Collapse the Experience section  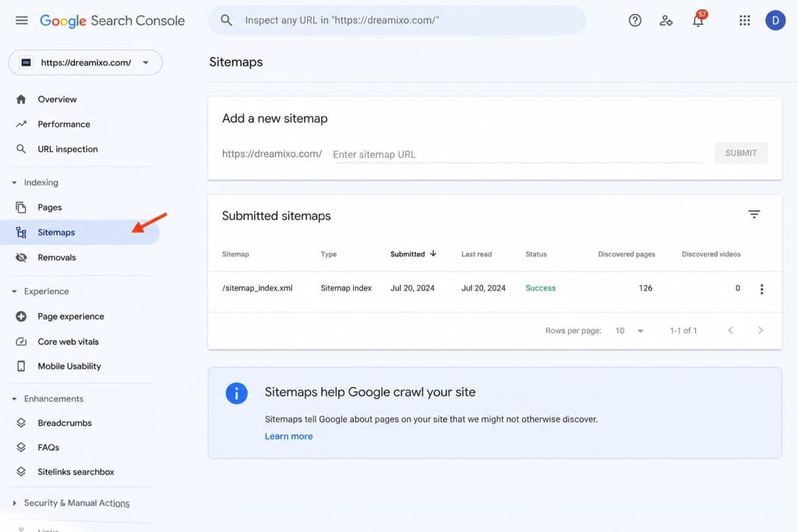point(14,291)
